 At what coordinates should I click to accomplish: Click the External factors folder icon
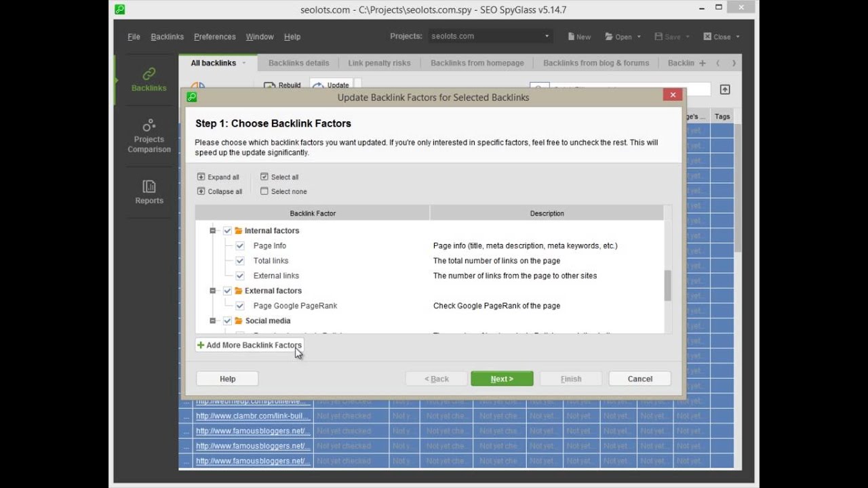[239, 291]
